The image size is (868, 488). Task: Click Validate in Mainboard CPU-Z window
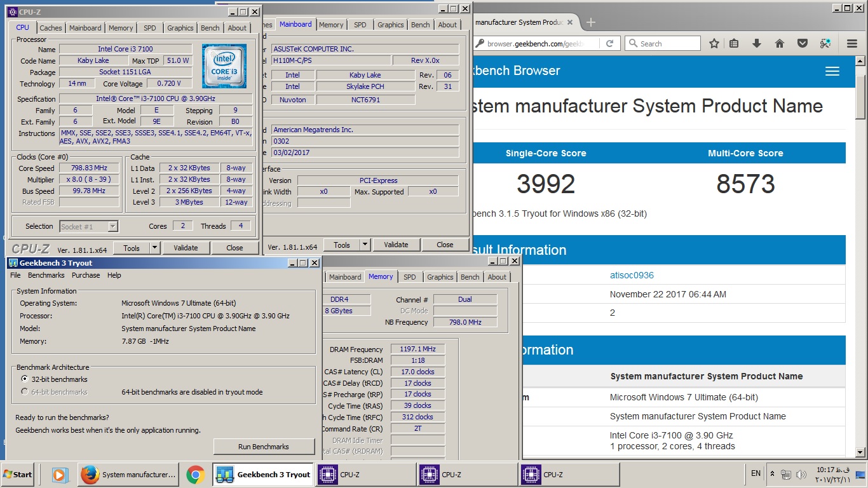click(x=396, y=245)
